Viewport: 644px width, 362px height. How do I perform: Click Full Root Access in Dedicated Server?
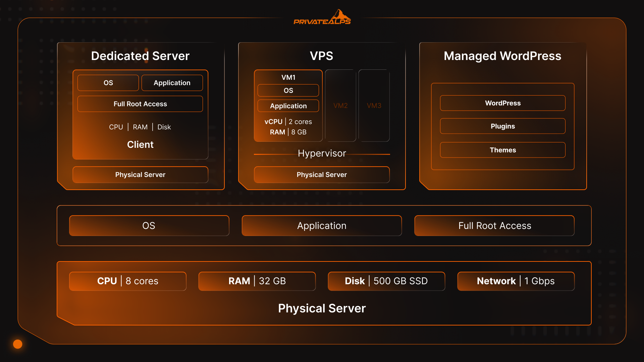(140, 104)
